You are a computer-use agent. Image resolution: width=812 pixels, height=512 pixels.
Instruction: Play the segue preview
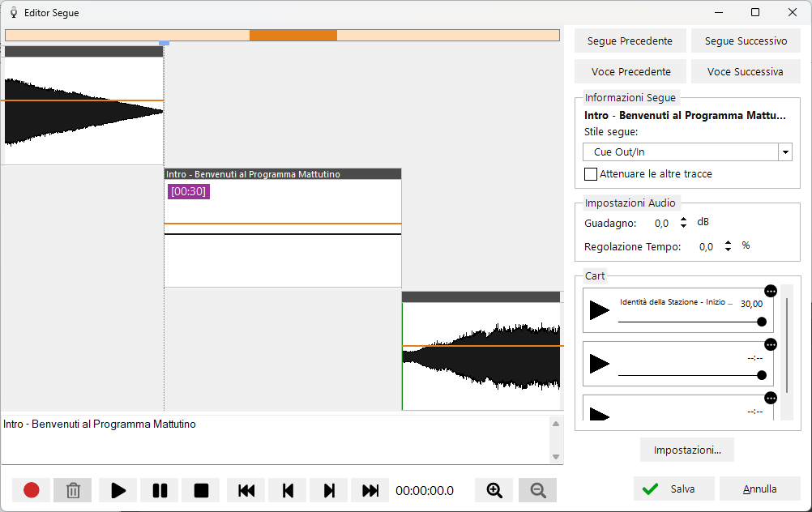(118, 490)
